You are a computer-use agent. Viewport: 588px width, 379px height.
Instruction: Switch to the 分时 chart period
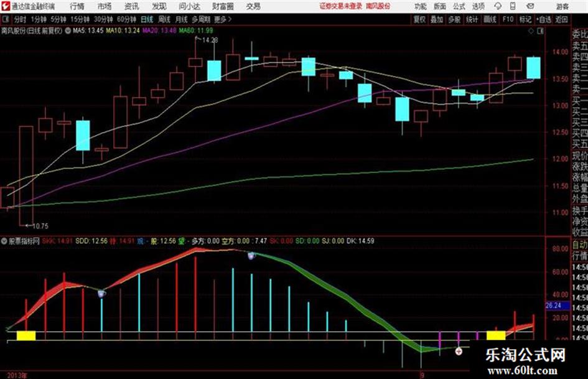pyautogui.click(x=21, y=19)
